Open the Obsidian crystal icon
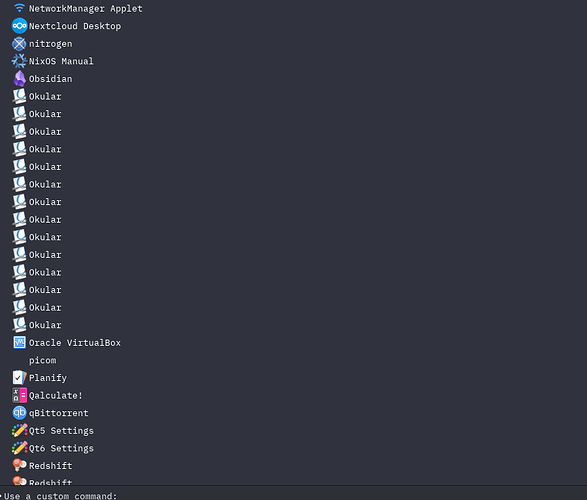This screenshot has width=587, height=500. point(19,79)
